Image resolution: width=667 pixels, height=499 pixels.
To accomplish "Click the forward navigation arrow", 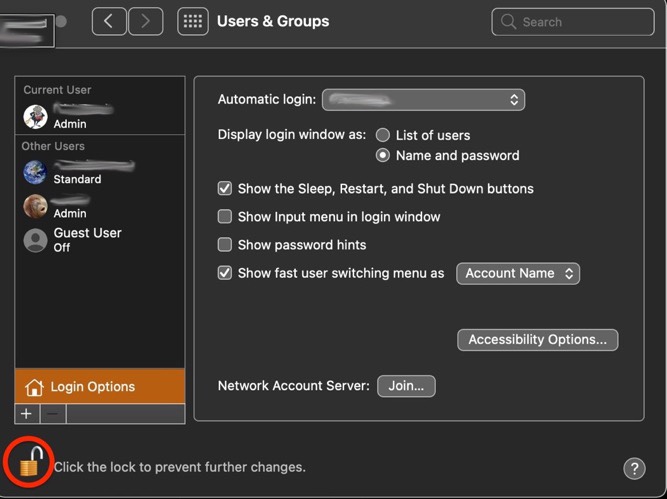I will pos(146,21).
